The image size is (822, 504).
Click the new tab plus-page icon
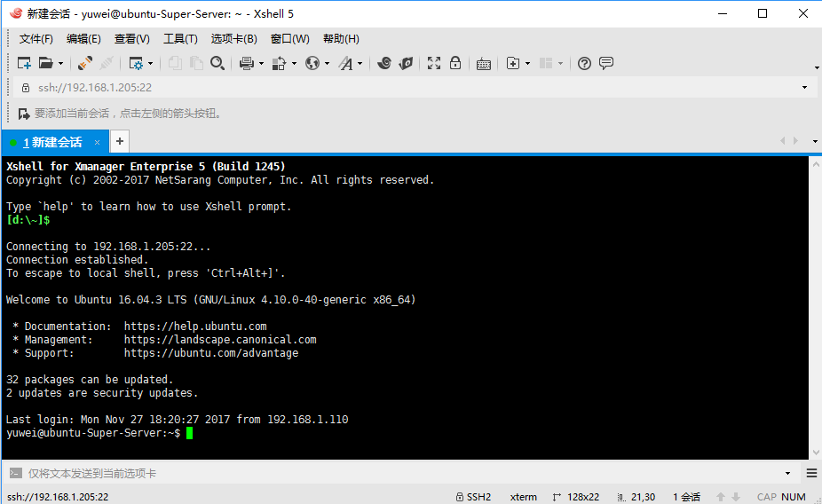[x=513, y=63]
